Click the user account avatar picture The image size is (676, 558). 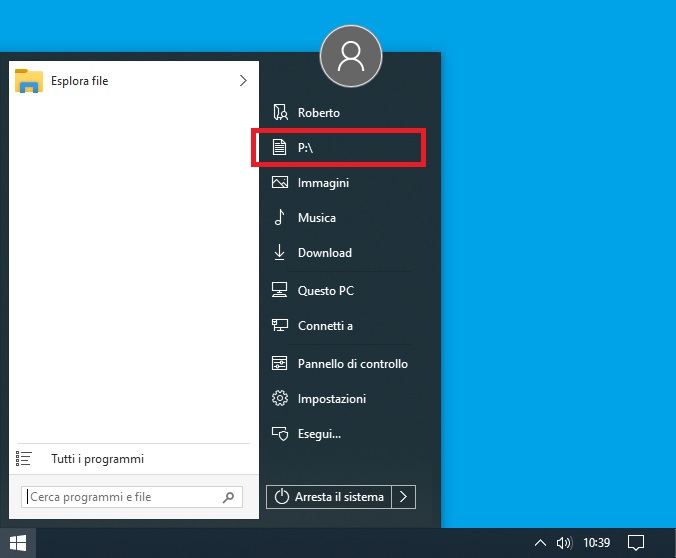click(x=351, y=56)
